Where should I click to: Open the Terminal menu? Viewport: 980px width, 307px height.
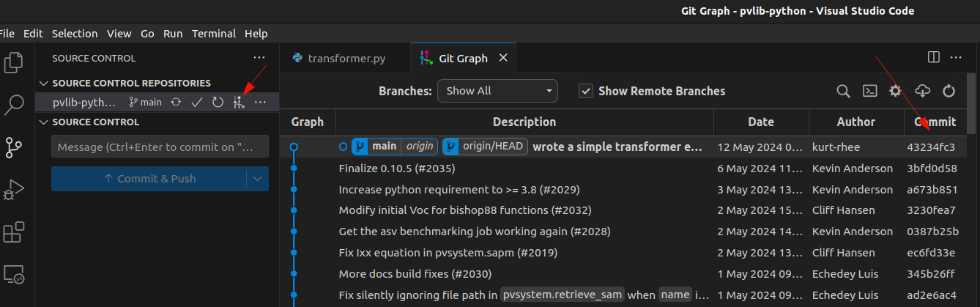click(x=214, y=34)
